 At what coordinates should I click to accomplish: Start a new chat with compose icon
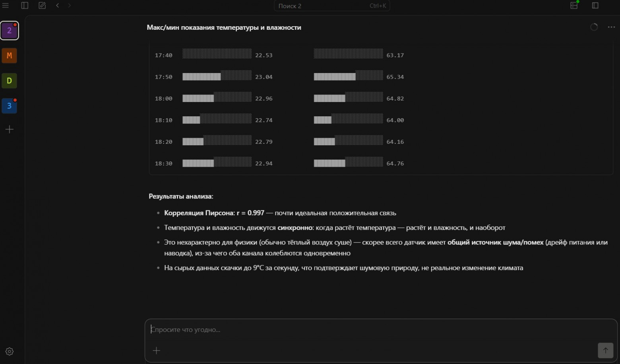[x=42, y=6]
